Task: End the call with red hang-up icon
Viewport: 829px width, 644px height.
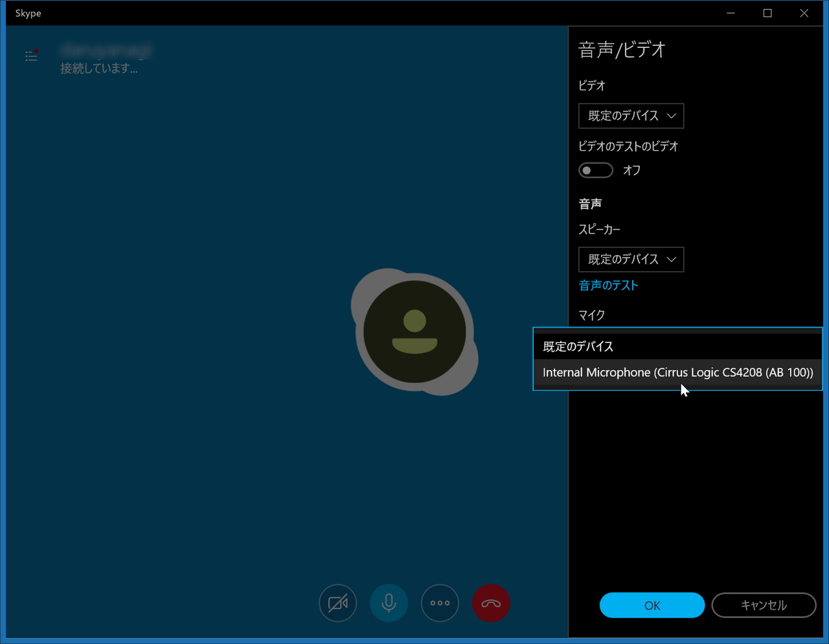Action: 491,603
